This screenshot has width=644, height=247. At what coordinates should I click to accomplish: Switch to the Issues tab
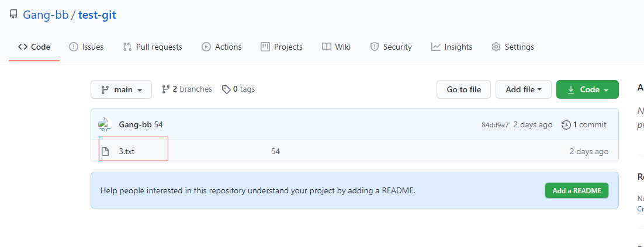[x=86, y=47]
